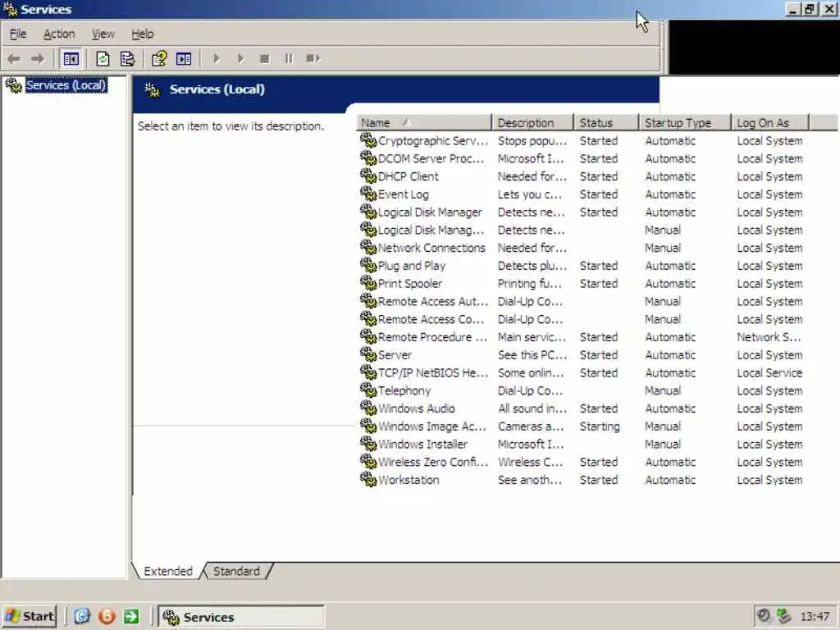Select the DCOM Server Process row
Screen dimensions: 840x630
(582, 158)
